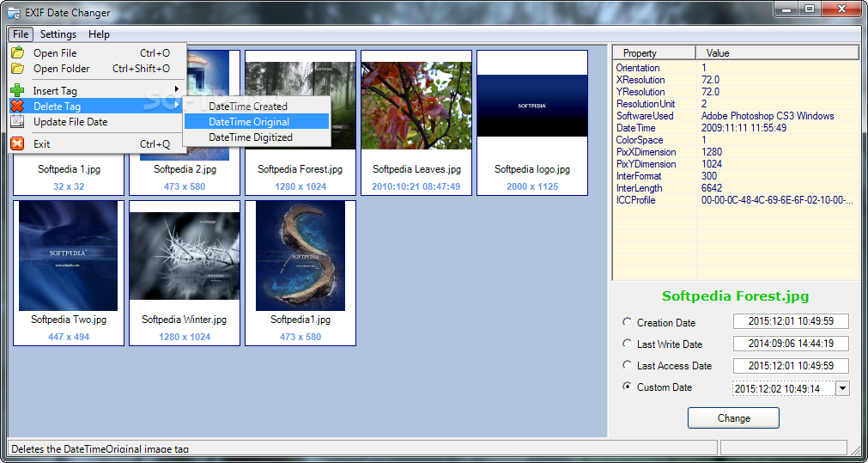Click the green plus Insert Tag icon
The width and height of the screenshot is (868, 463).
[18, 91]
